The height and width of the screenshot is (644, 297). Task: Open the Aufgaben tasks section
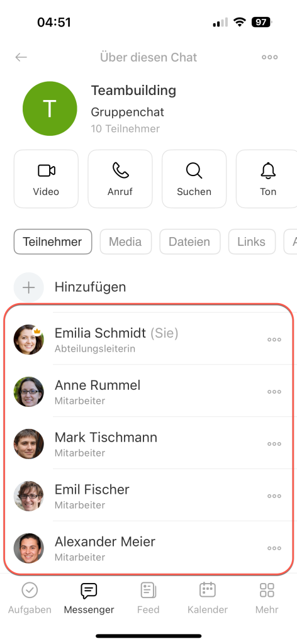tap(30, 598)
